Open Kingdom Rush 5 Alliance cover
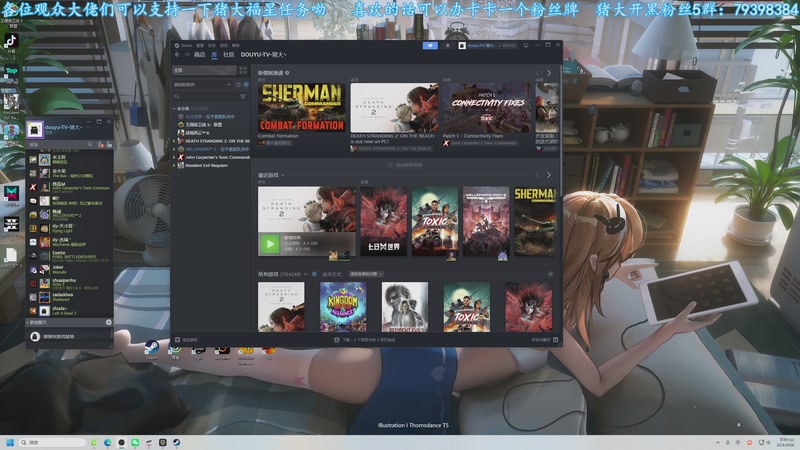Viewport: 800px width, 450px height. tap(343, 307)
